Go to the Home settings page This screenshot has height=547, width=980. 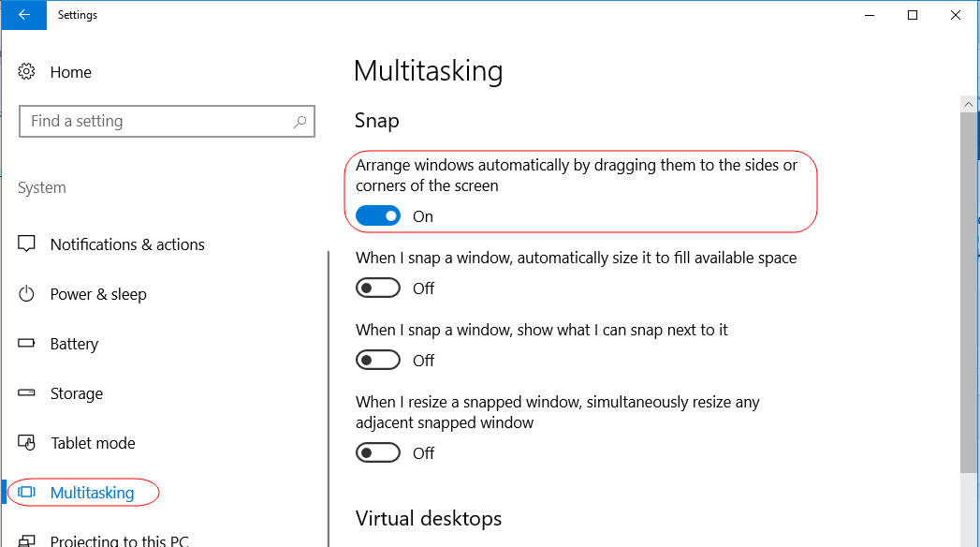tap(71, 71)
